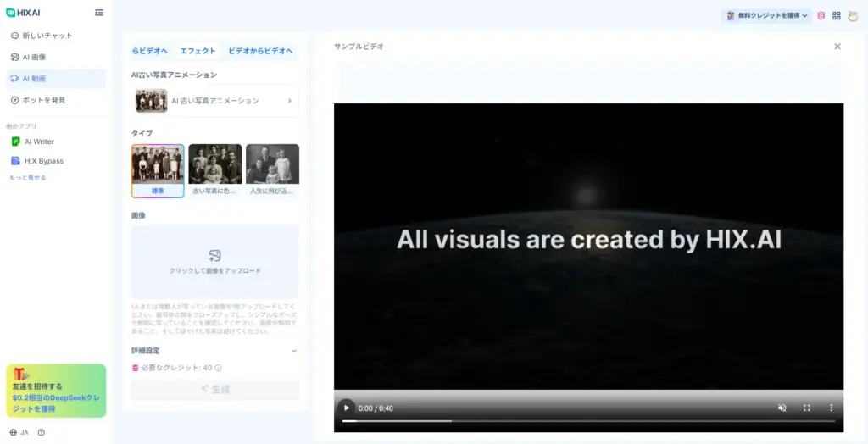The image size is (868, 444).
Task: Click the 生成 generate button
Action: tap(214, 389)
